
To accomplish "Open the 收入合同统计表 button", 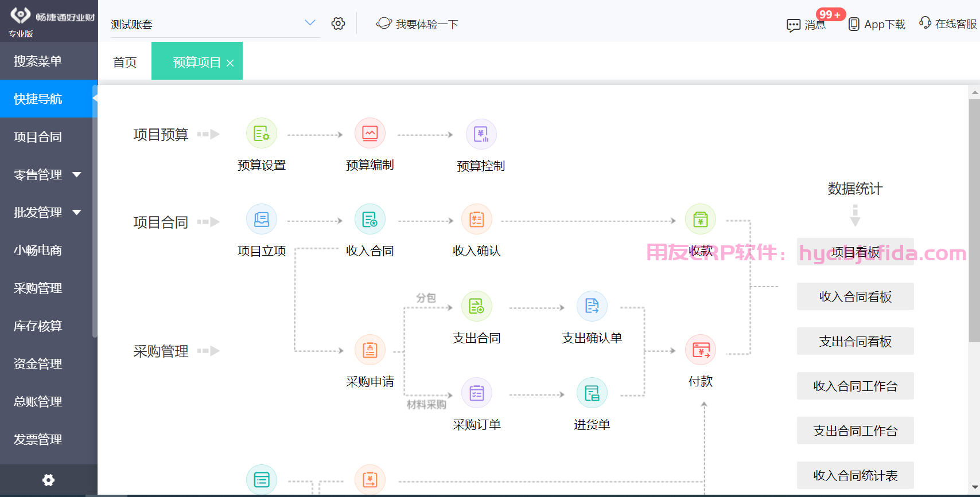I will [855, 475].
